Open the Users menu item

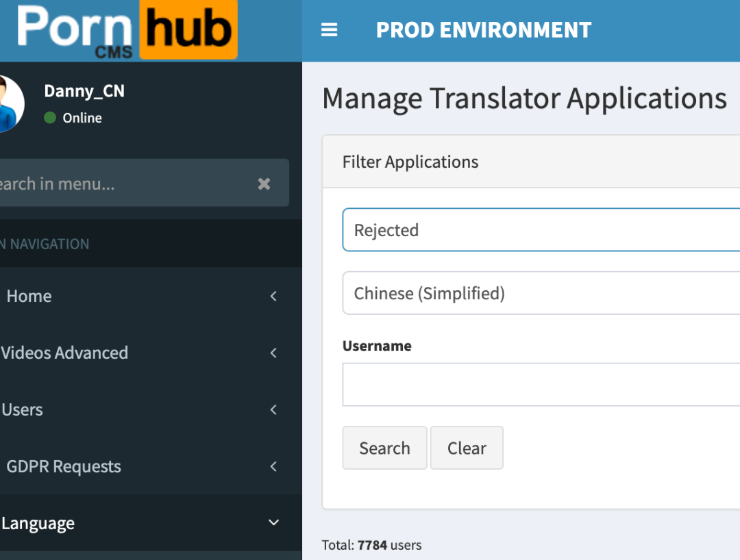pyautogui.click(x=23, y=410)
